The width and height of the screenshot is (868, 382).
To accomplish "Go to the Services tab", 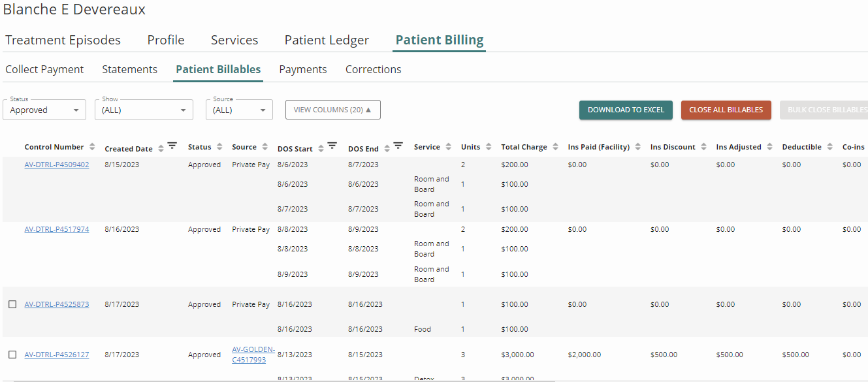I will click(234, 40).
